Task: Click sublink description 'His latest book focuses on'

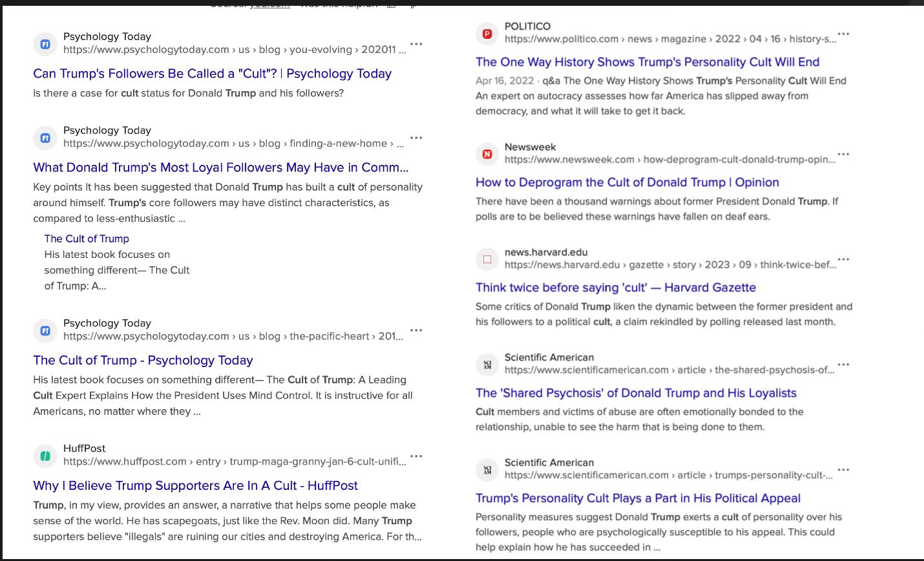Action: point(116,270)
